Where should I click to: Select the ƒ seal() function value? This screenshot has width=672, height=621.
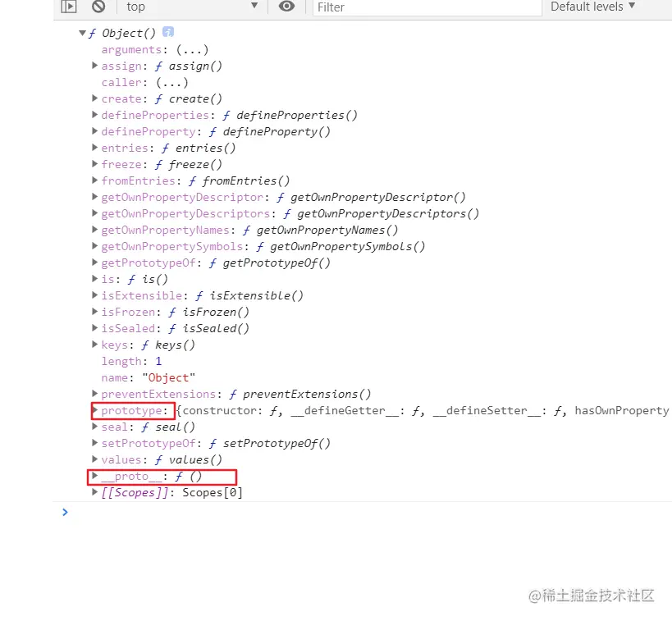(x=168, y=427)
